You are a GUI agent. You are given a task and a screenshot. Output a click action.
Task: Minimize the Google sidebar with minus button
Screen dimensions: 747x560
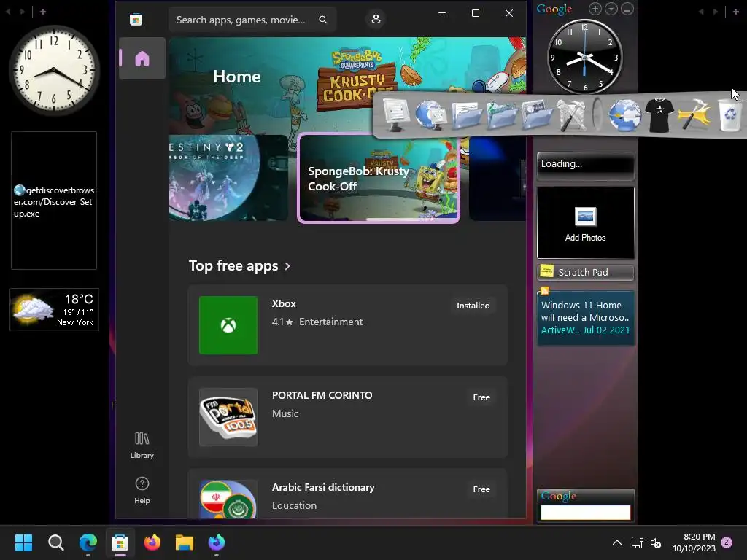(x=627, y=9)
